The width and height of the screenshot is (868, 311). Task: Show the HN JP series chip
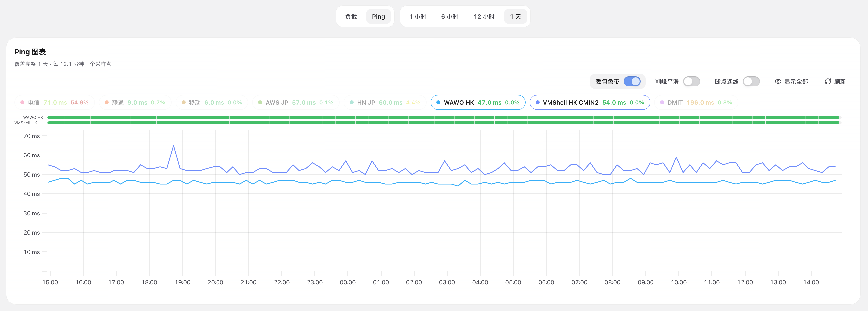pyautogui.click(x=385, y=103)
